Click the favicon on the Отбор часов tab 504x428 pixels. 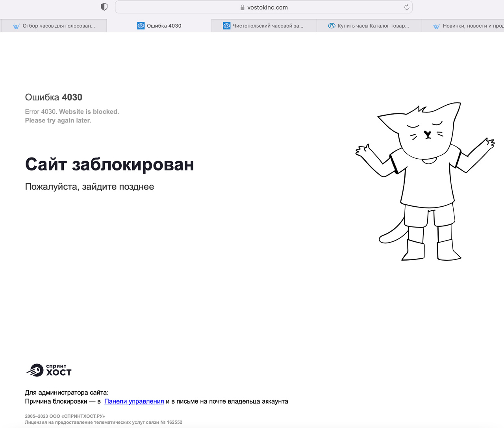coord(16,26)
